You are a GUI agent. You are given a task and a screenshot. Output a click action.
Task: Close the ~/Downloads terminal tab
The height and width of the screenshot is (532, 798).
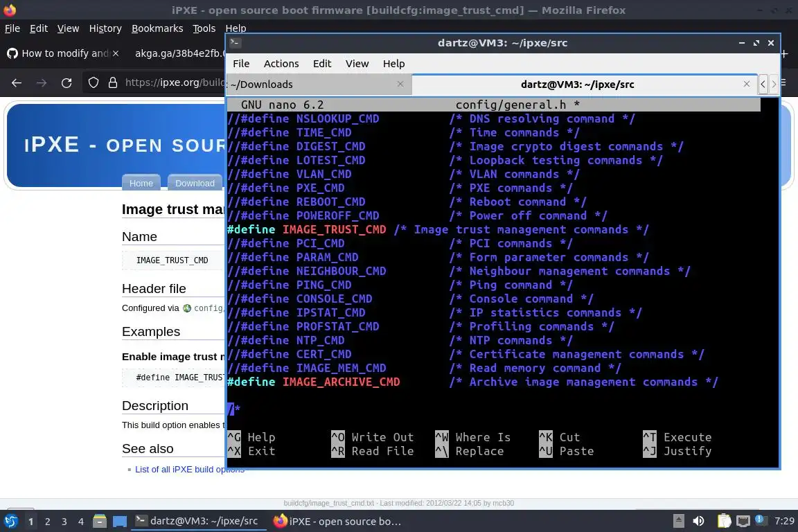[x=400, y=84]
